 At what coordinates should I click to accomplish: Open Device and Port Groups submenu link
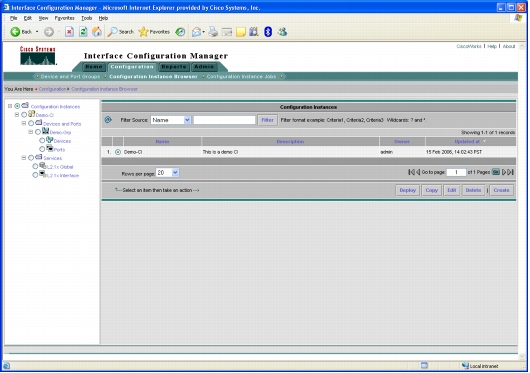point(70,77)
